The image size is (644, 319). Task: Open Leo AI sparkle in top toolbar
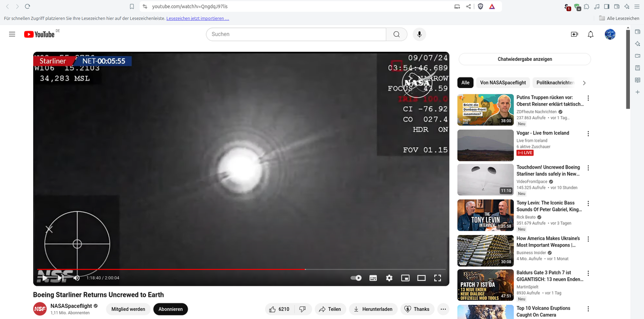pos(627,7)
